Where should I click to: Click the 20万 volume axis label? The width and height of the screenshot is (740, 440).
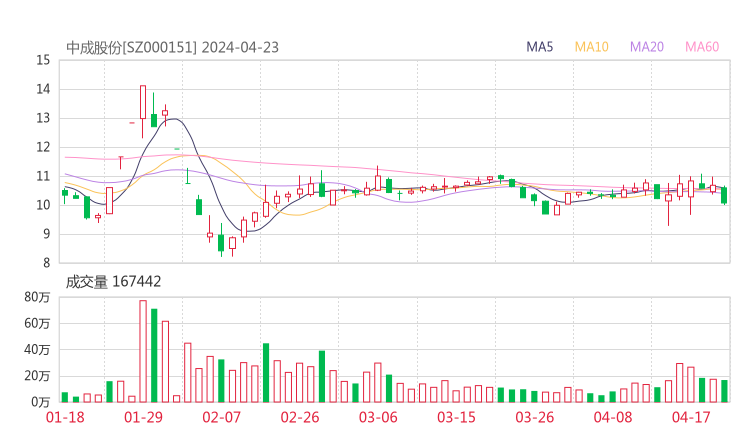(x=37, y=376)
